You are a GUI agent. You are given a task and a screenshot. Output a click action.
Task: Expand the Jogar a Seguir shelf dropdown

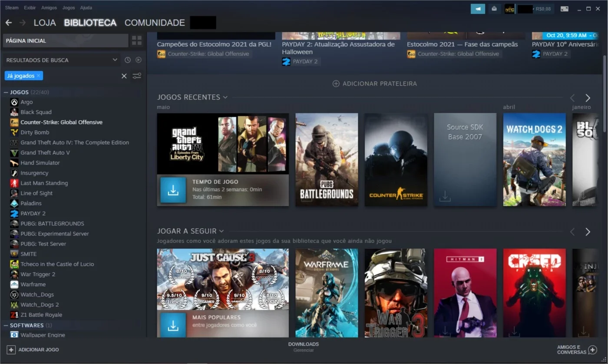coord(221,231)
